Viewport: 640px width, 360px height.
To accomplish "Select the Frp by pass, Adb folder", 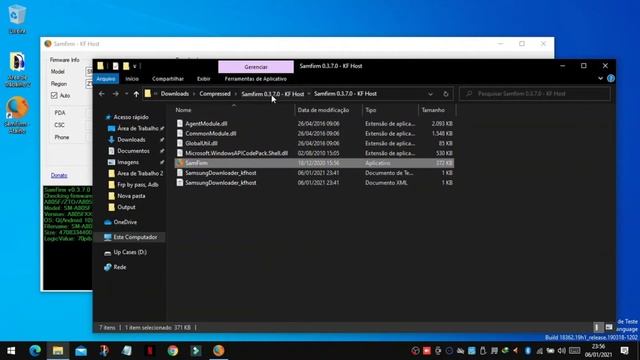I will tap(137, 184).
